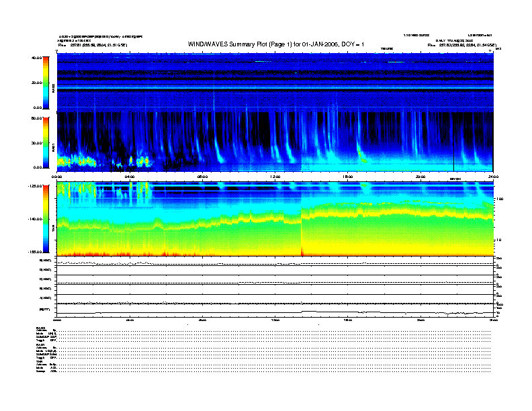Click the -125.00 label on TNR color scale
The width and height of the screenshot is (532, 411).
point(36,186)
